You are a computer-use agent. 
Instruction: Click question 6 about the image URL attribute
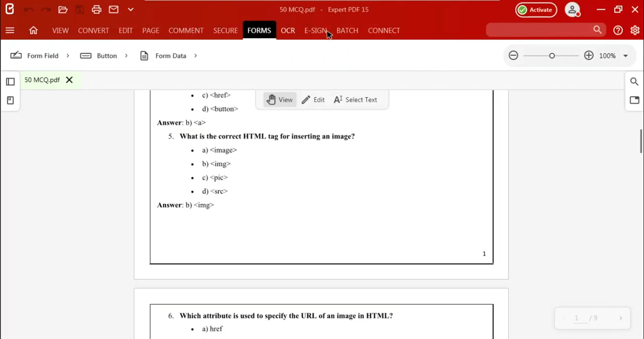(x=286, y=316)
